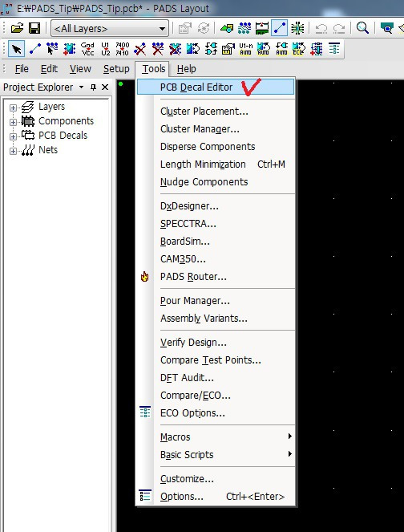Open the All Layers dropdown
The image size is (404, 532).
[x=110, y=29]
